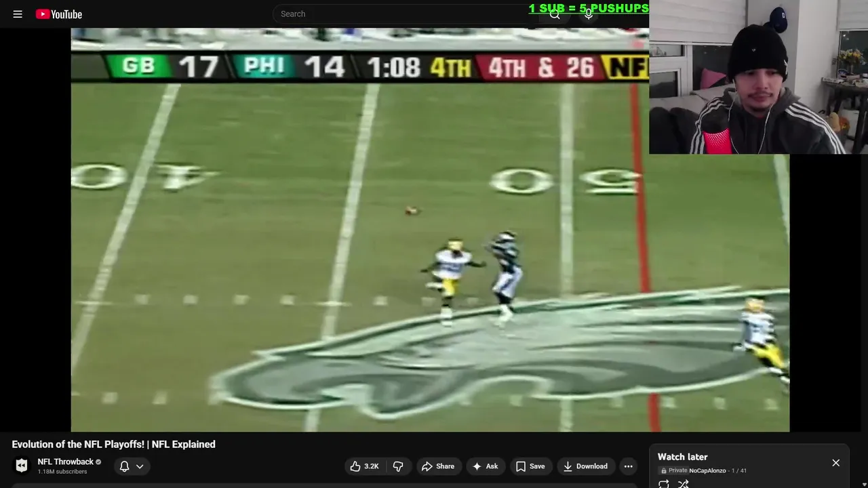Start voice search with microphone icon
Image resolution: width=868 pixels, height=488 pixels.
coord(589,14)
